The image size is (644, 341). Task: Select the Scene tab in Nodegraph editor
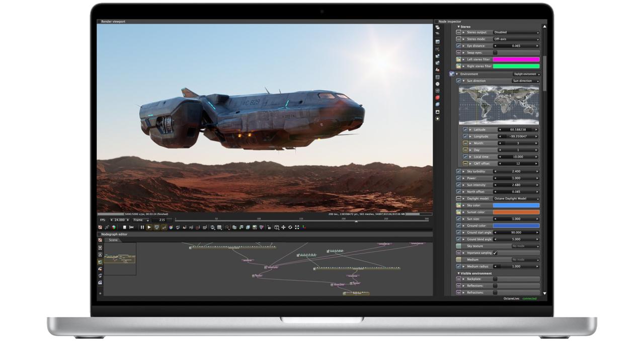point(113,240)
